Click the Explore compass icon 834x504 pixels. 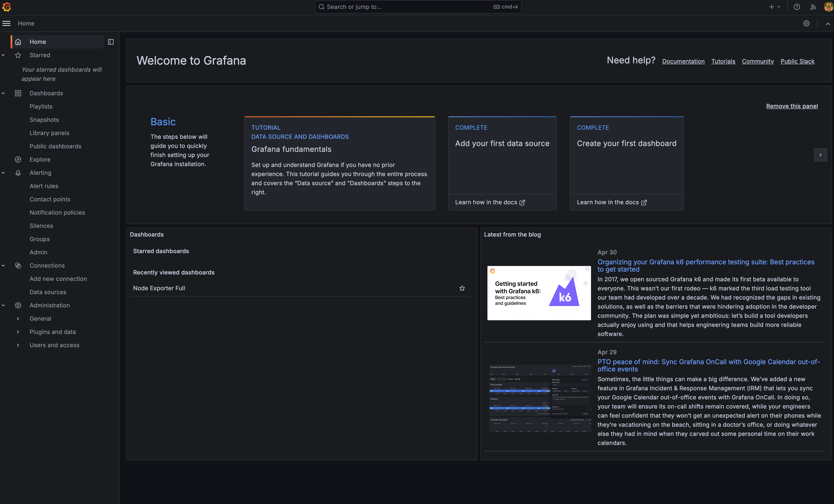18,160
